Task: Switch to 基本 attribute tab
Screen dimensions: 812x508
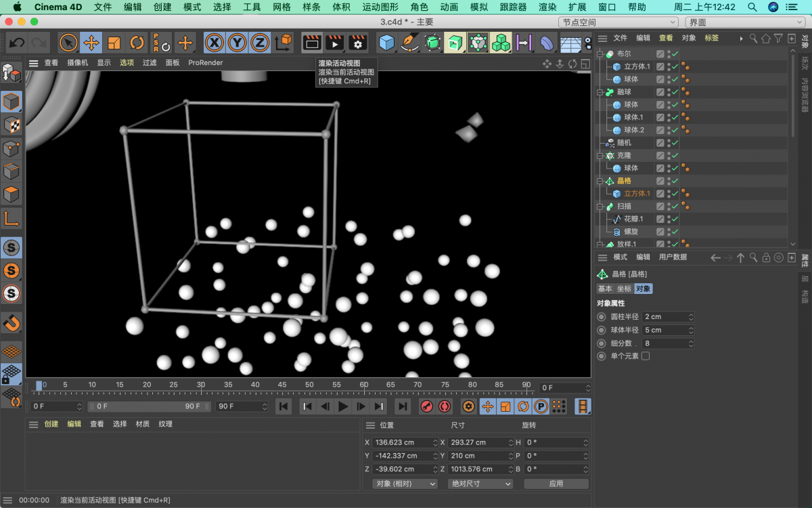Action: tap(605, 289)
